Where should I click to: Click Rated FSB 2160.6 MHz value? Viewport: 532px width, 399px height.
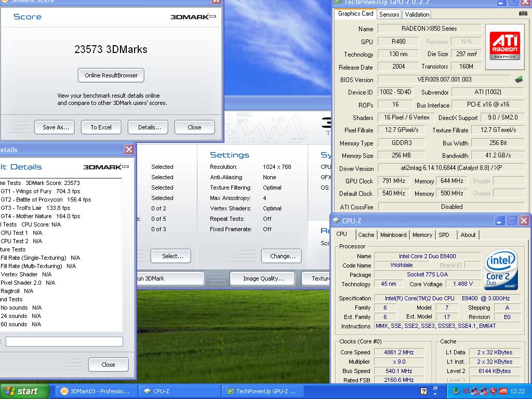tap(399, 380)
